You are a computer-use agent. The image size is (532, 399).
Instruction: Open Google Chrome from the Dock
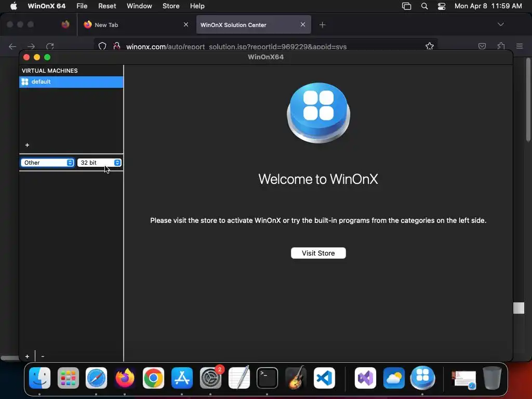click(153, 378)
